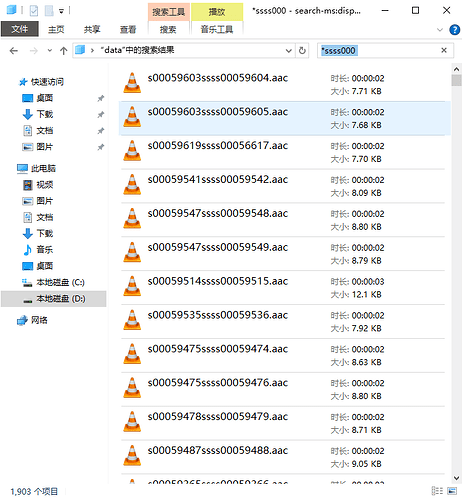462x500 pixels.
Task: Click the new folder quick access icon
Action: 49,11
